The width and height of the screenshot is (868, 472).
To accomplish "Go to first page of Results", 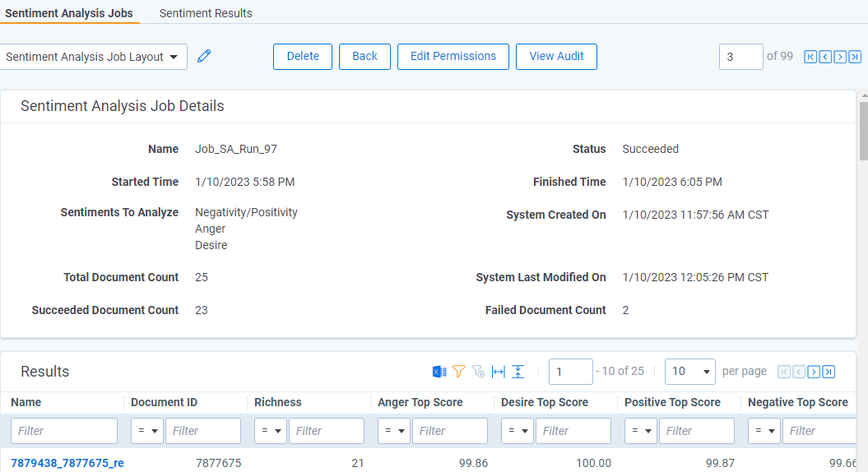I will [x=784, y=372].
